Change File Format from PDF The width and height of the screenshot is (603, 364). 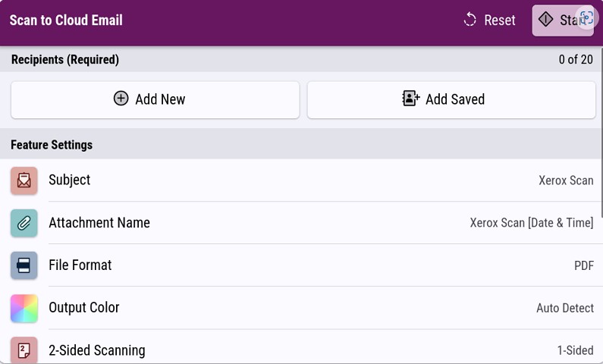[583, 265]
